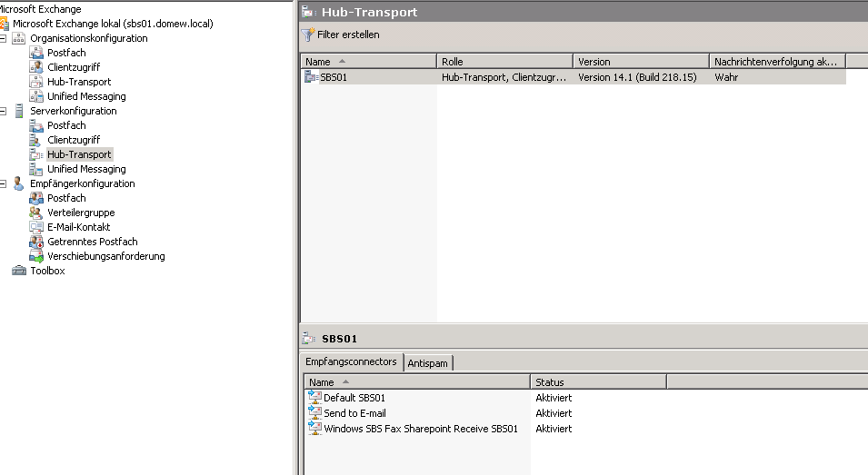This screenshot has height=475, width=868.
Task: Select Microsoft Exchange lokal (sbs01.domew.local) node
Action: point(113,24)
